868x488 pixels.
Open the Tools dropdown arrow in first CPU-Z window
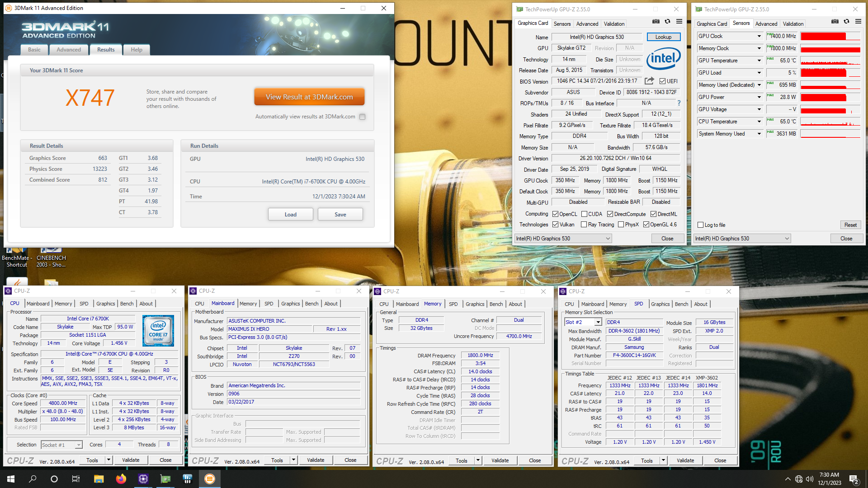point(108,460)
